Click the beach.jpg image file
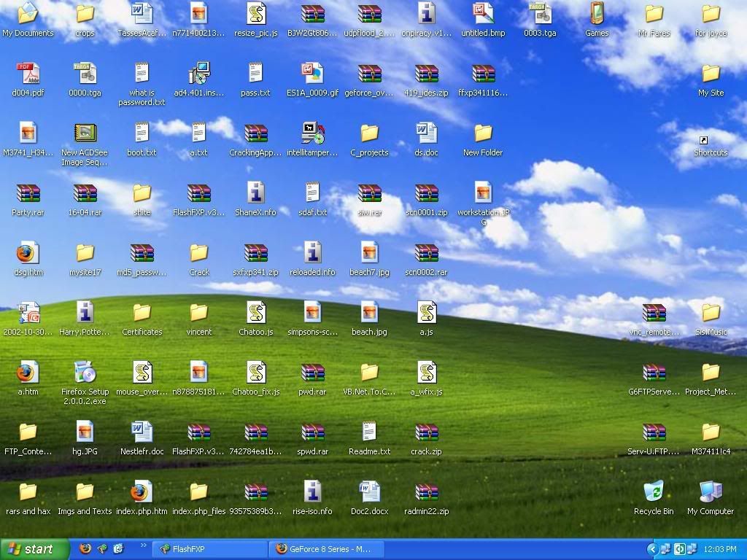 [370, 313]
